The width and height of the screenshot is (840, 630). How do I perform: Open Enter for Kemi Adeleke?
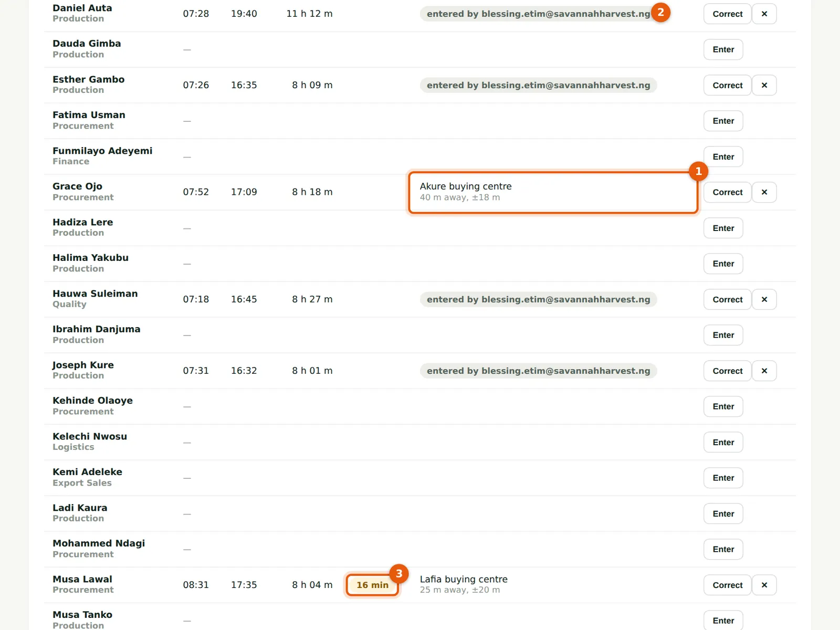pos(723,478)
